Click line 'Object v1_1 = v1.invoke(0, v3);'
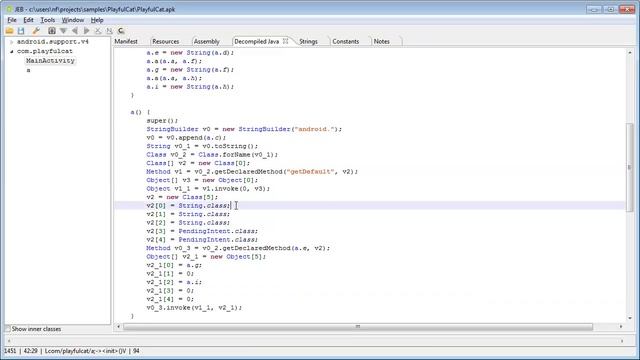 coord(208,189)
